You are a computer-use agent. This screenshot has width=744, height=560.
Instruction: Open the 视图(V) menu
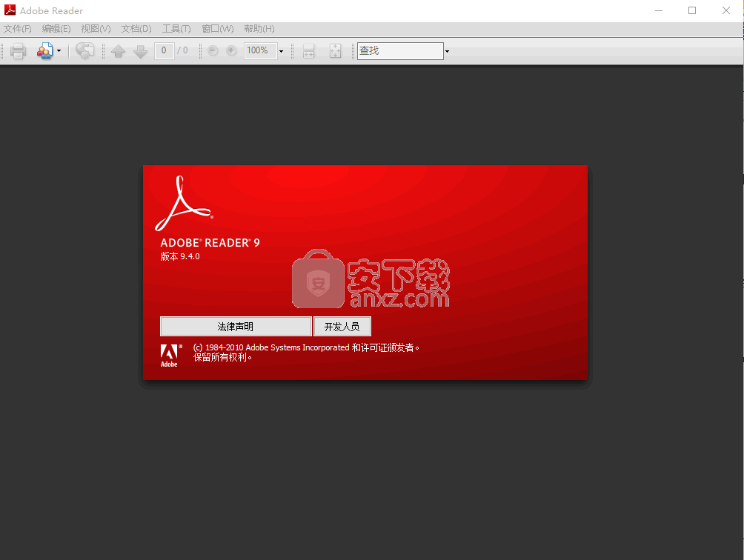[96, 29]
